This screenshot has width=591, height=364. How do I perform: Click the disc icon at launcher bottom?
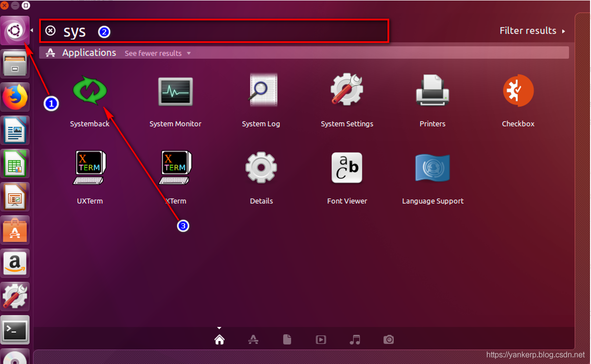[15, 357]
